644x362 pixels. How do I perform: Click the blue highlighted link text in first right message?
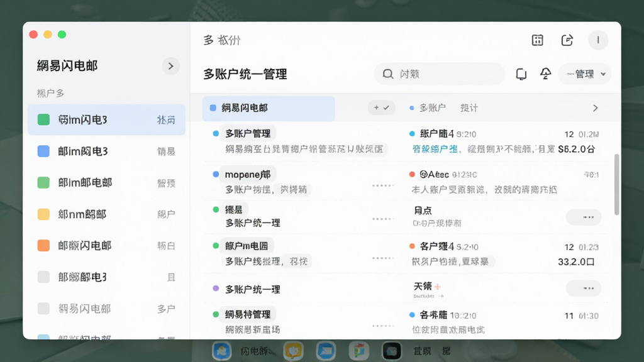point(435,149)
